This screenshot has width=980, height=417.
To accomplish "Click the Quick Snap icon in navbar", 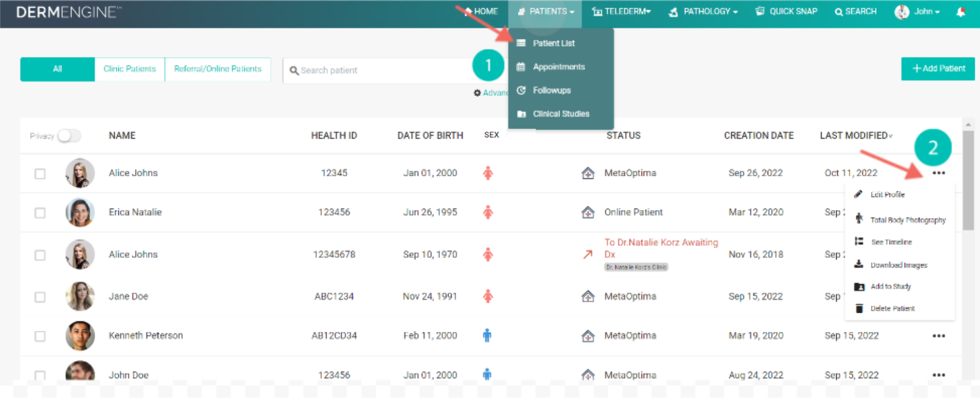I will [760, 11].
